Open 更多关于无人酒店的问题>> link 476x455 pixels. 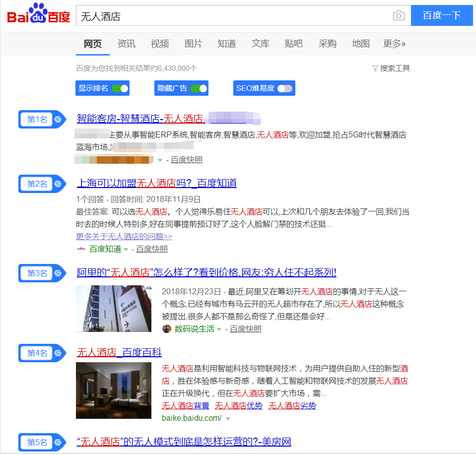[124, 236]
